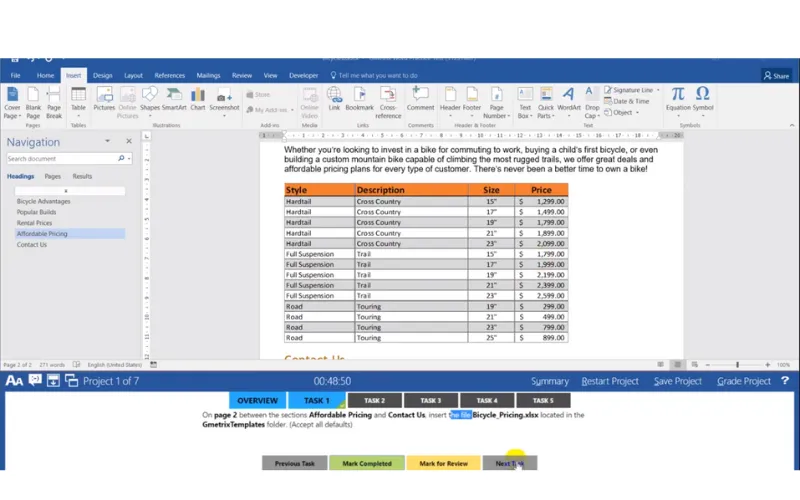Image resolution: width=800 pixels, height=500 pixels.
Task: Click the Share button
Action: tap(777, 76)
